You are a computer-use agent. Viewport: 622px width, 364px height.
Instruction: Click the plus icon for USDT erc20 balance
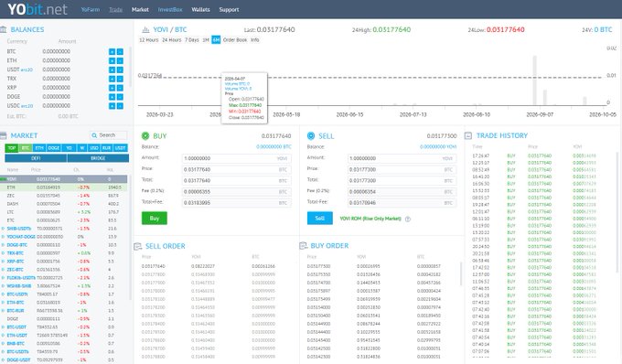[112, 70]
